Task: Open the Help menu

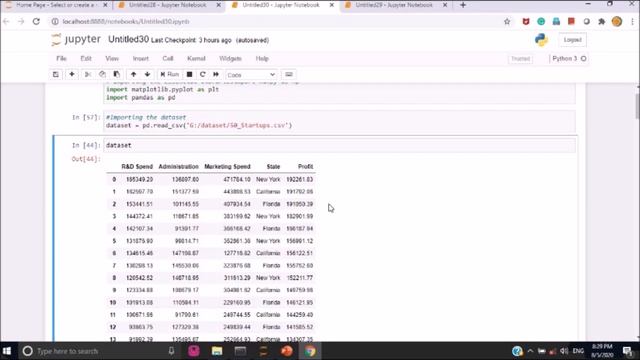Action: point(262,59)
